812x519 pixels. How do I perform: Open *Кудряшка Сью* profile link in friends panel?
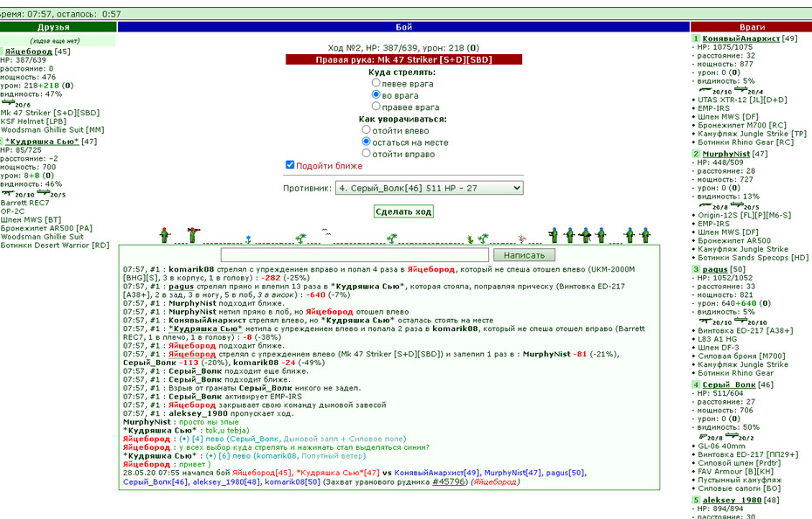[x=42, y=142]
